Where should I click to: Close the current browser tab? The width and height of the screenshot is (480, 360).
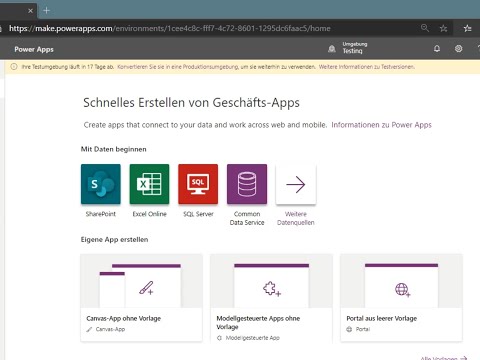[30, 11]
